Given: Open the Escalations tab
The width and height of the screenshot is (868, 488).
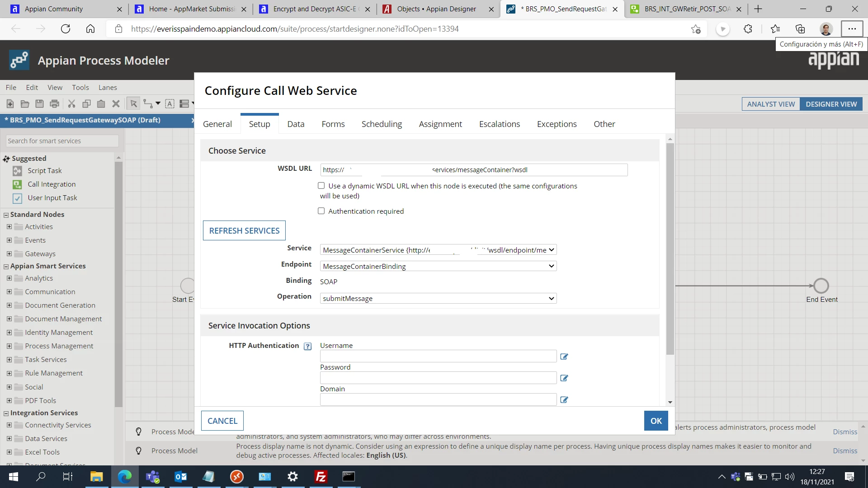Looking at the screenshot, I should (x=500, y=124).
